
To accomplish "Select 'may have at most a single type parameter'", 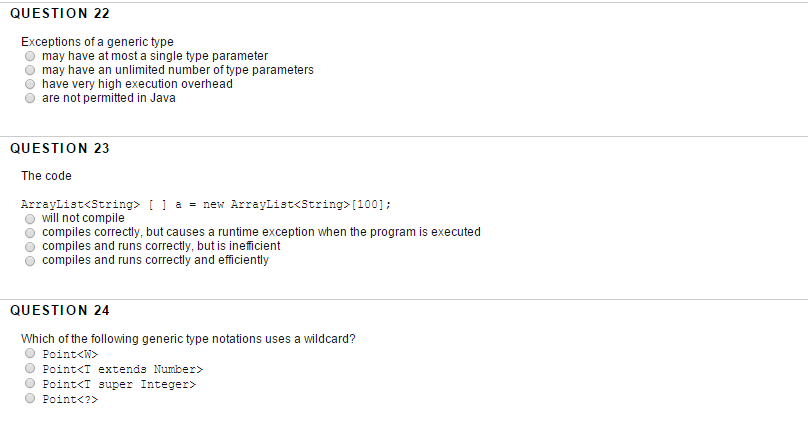I will [31, 56].
